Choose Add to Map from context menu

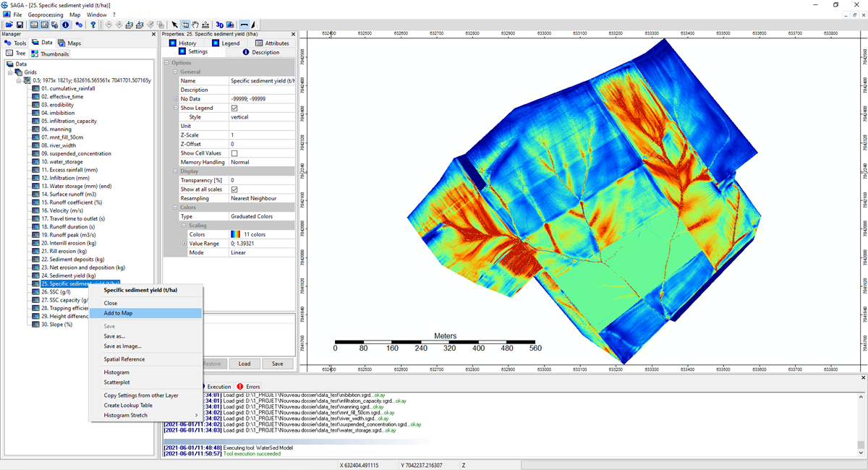(118, 313)
